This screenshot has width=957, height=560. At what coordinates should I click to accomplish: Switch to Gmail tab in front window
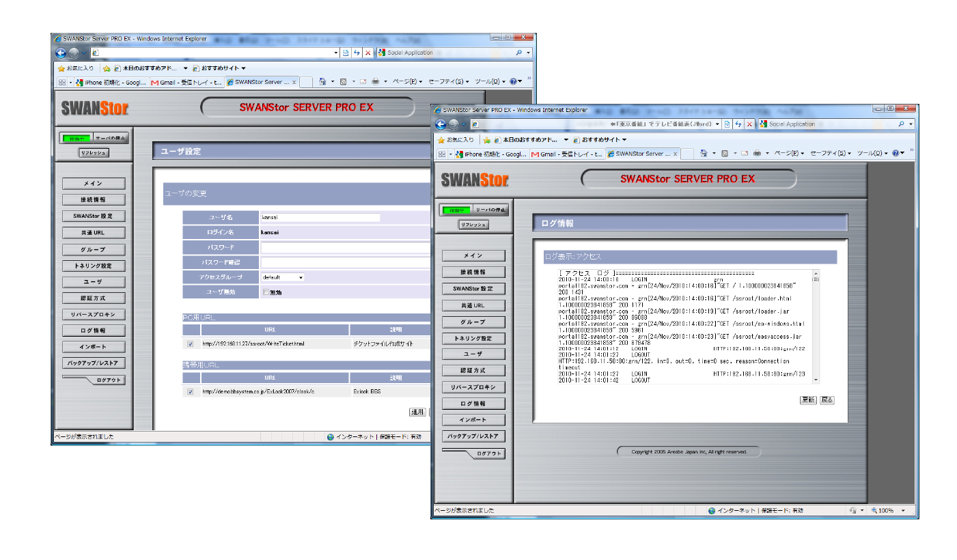[567, 154]
